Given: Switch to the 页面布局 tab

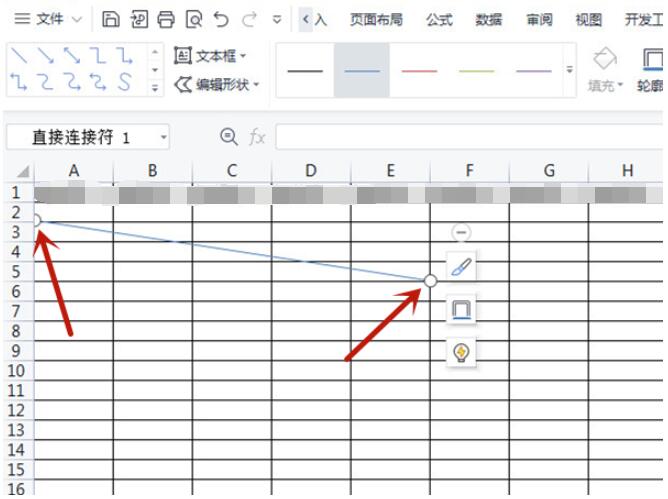Looking at the screenshot, I should [377, 19].
